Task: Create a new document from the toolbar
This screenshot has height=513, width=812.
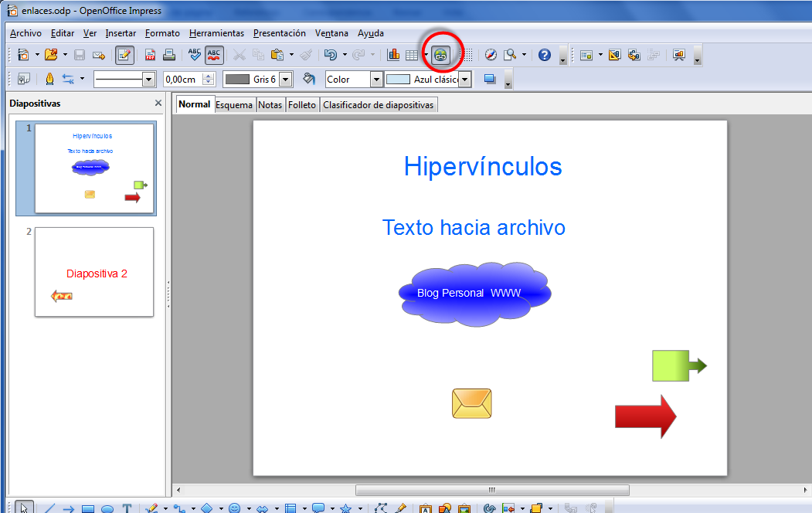Action: [x=23, y=55]
